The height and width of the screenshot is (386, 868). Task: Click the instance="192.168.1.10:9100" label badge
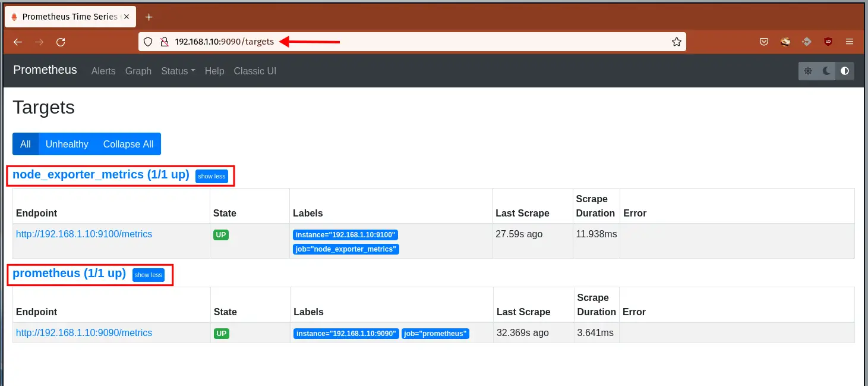pos(346,235)
